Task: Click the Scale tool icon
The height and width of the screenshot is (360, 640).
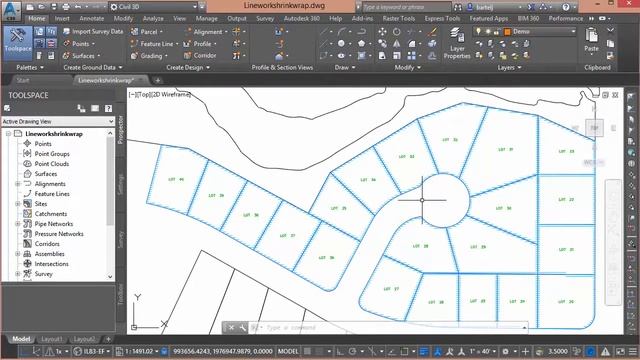Action: [x=397, y=56]
